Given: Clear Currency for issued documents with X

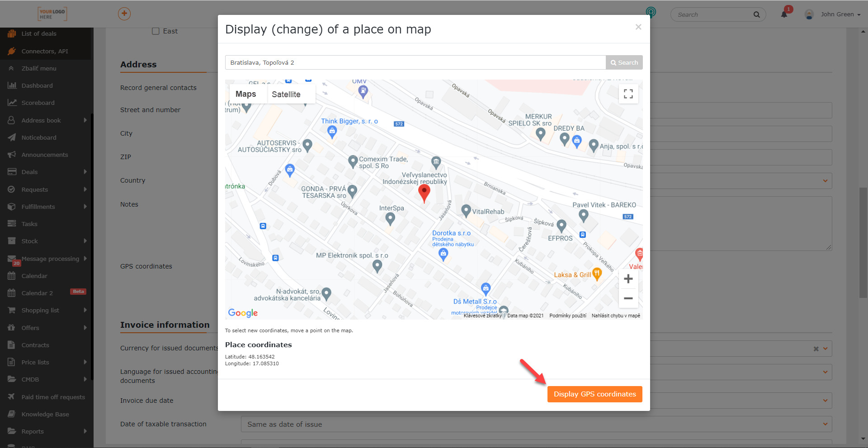Looking at the screenshot, I should pos(816,349).
